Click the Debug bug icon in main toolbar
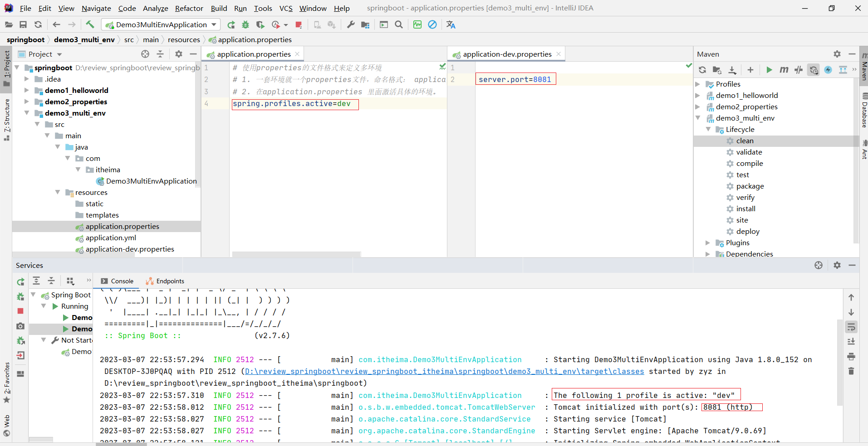This screenshot has height=446, width=868. point(245,24)
